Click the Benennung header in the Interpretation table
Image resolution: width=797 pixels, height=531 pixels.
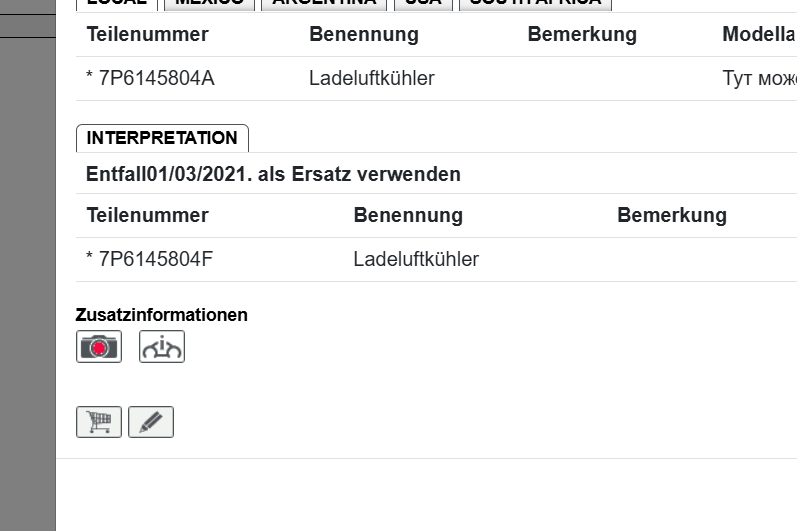click(x=408, y=215)
